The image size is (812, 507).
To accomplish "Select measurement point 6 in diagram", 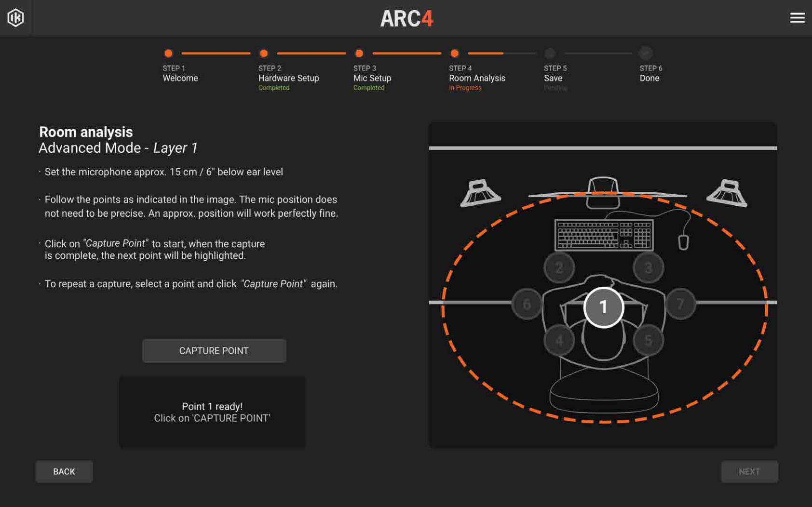I will point(527,304).
